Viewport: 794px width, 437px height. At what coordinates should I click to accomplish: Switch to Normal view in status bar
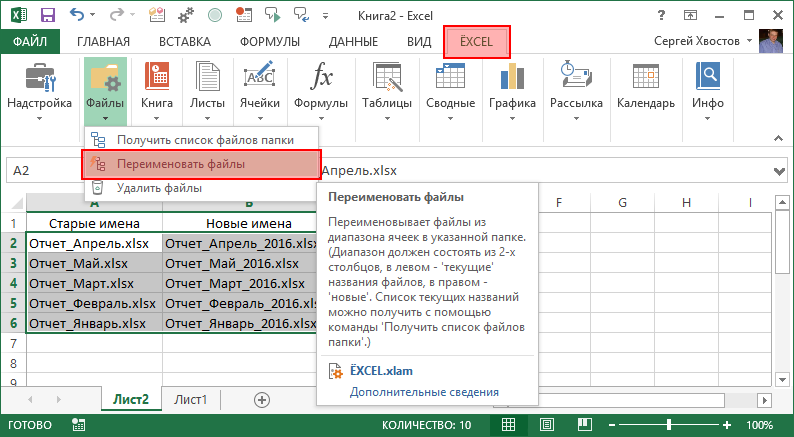[x=508, y=424]
